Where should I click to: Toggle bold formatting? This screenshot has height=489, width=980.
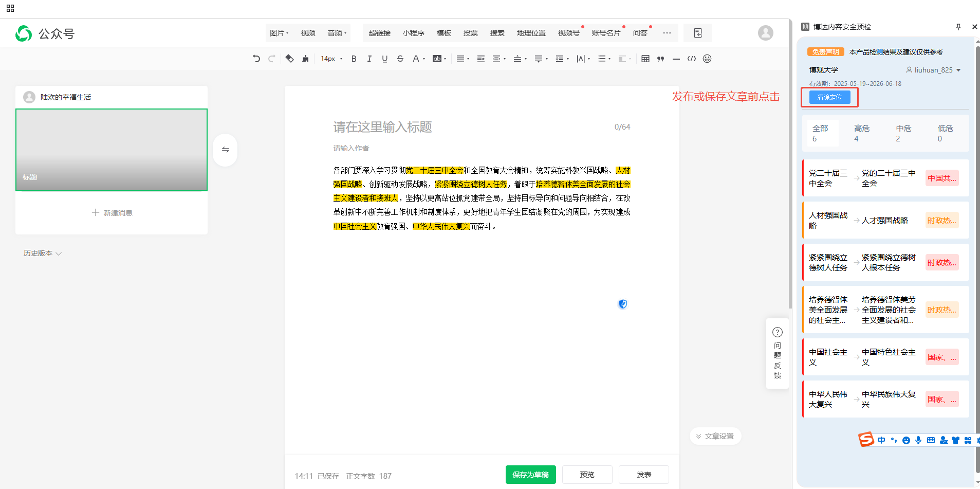(x=354, y=59)
